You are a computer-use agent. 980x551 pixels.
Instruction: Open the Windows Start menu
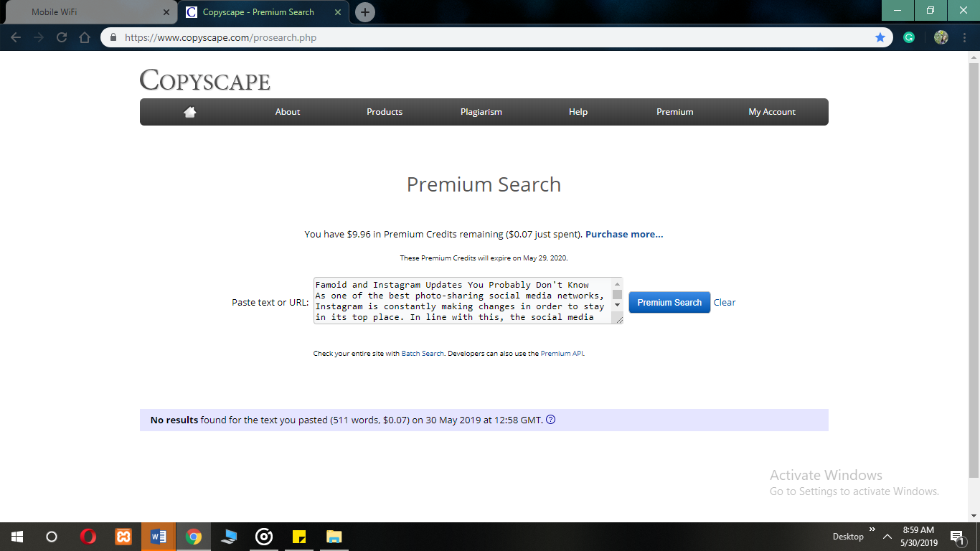point(17,537)
